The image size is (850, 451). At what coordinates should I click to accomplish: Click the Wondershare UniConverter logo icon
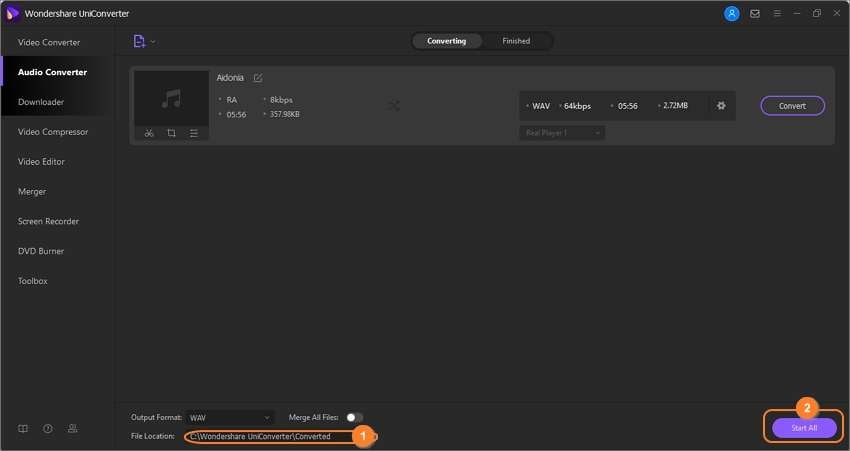point(12,14)
